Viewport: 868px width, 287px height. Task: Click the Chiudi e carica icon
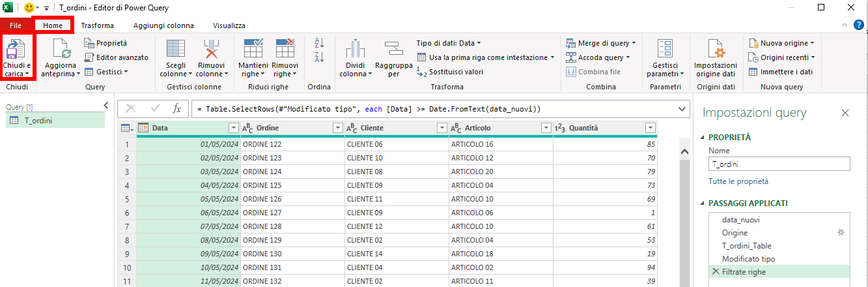click(16, 49)
